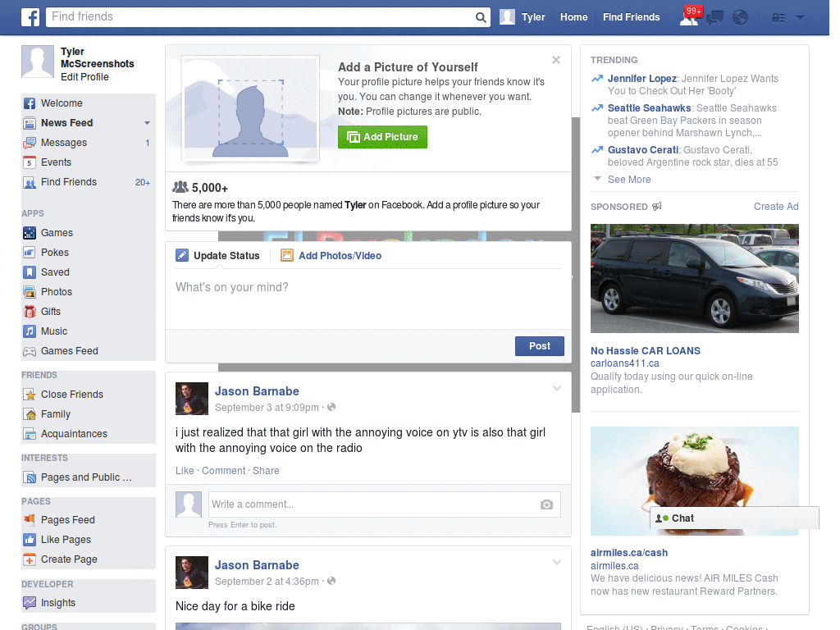Click the Pokes app icon

(x=30, y=253)
